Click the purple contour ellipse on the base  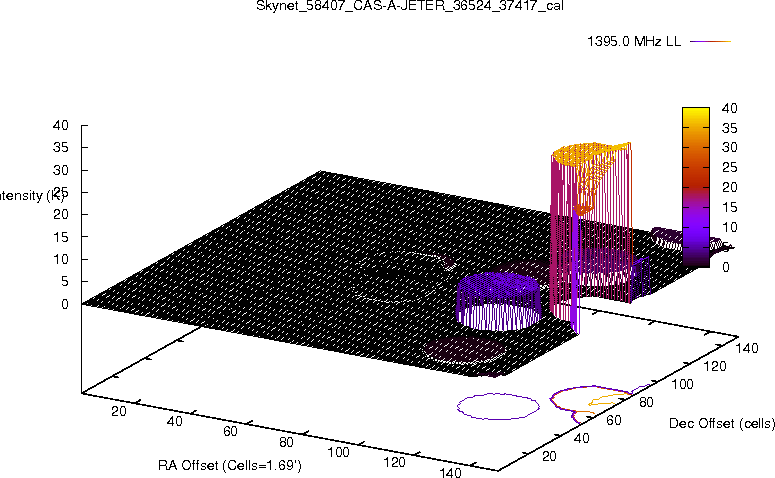point(498,406)
